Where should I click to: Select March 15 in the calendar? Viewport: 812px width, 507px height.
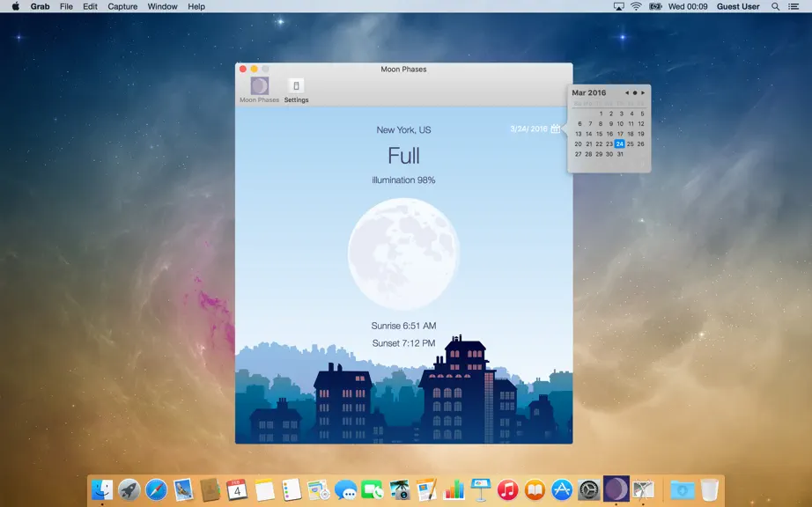(599, 134)
